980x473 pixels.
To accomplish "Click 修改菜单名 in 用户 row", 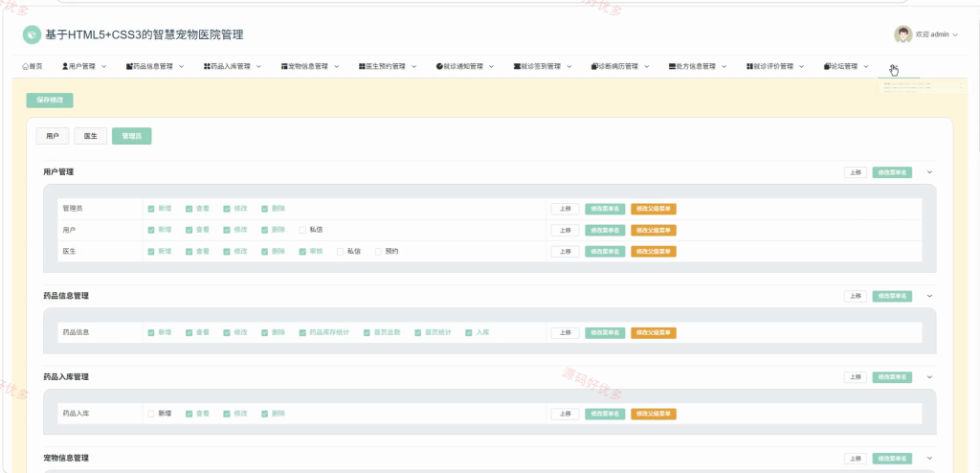I will point(605,230).
